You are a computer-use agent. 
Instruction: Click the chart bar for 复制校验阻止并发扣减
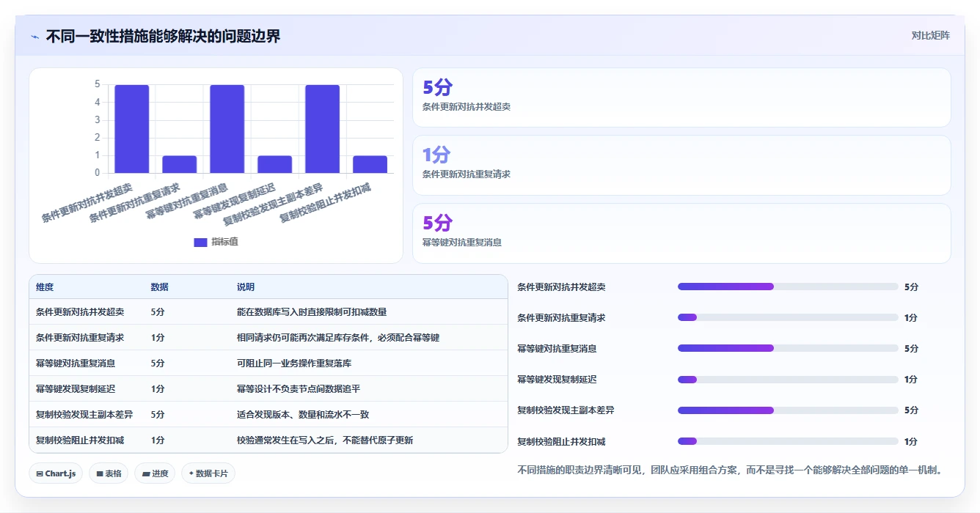coord(370,164)
